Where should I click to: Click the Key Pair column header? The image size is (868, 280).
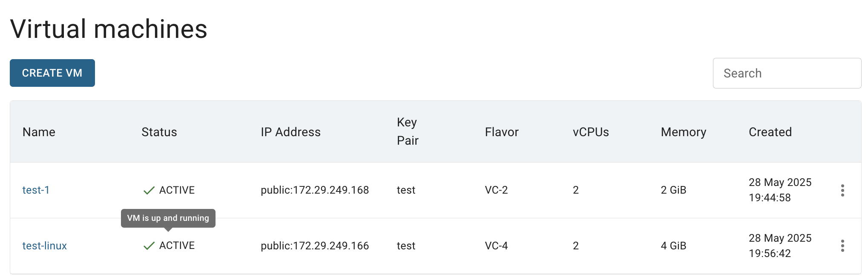pyautogui.click(x=408, y=131)
